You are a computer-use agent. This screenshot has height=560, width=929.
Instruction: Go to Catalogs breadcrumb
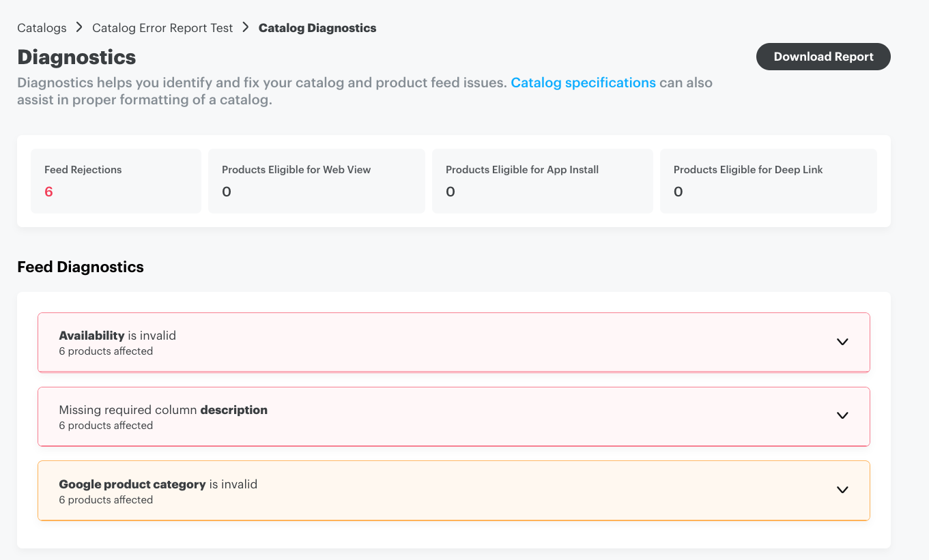[x=42, y=28]
